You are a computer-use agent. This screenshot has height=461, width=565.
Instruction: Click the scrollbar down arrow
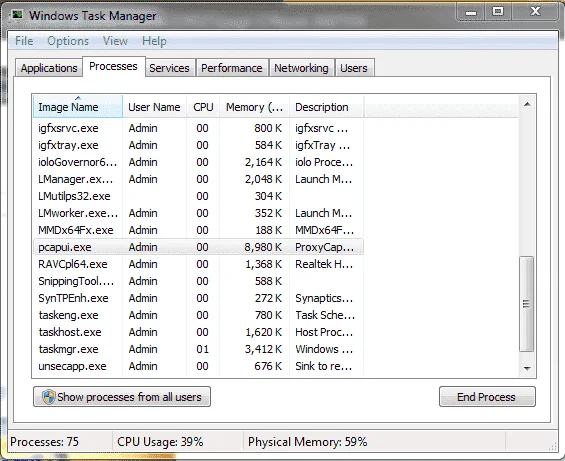527,368
